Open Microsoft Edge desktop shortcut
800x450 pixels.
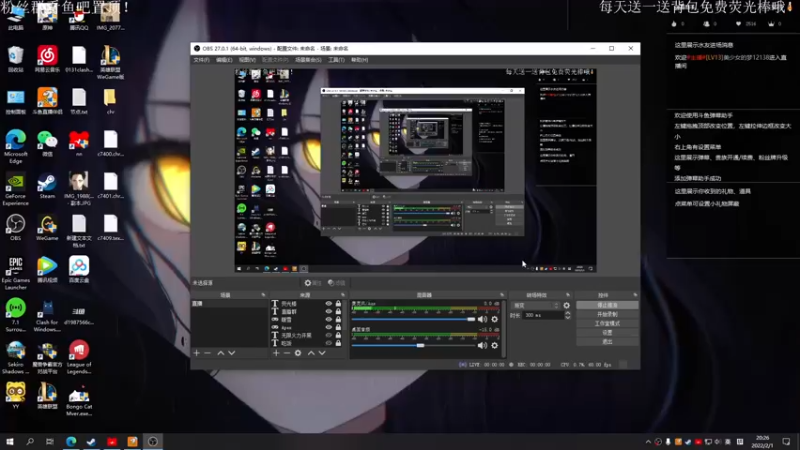[15, 146]
